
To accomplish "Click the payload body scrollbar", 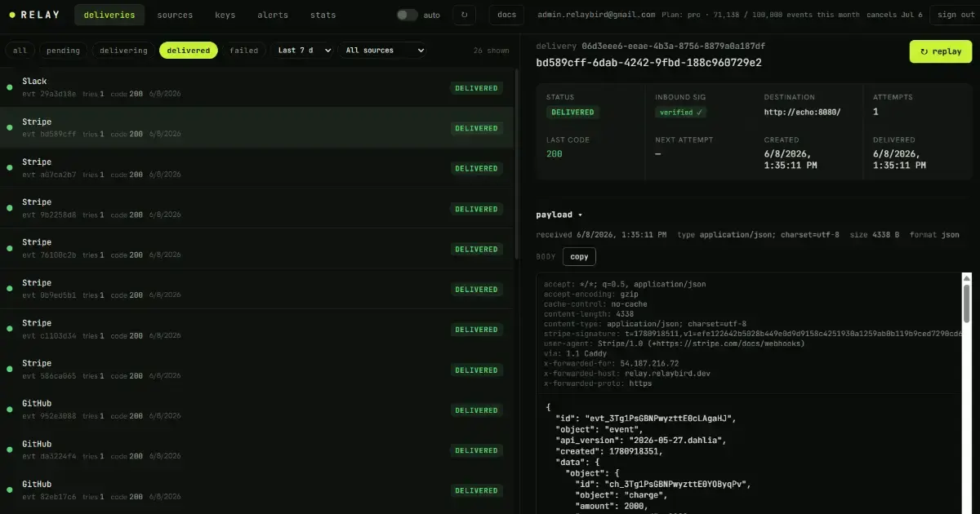I will tap(967, 302).
